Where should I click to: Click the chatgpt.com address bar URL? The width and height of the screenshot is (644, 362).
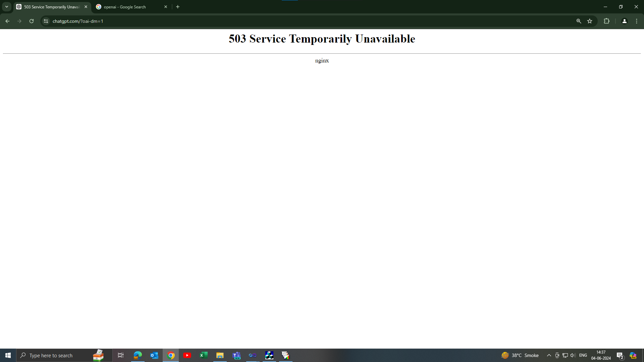[x=78, y=21]
